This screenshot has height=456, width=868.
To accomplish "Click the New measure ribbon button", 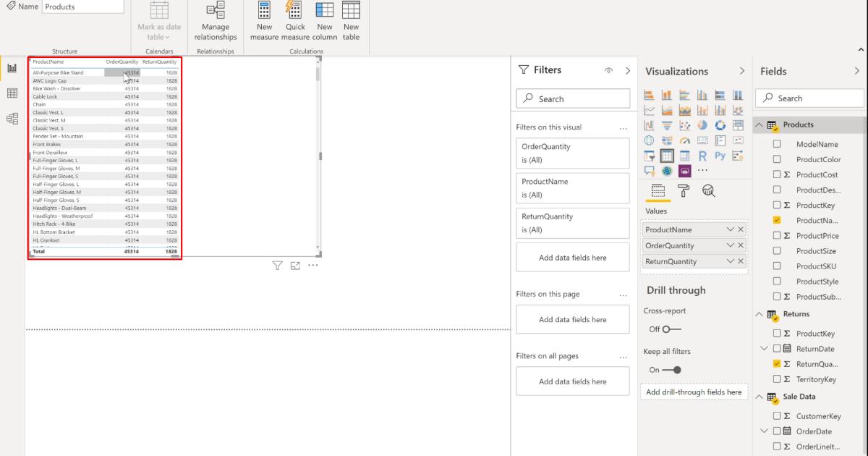I will click(x=264, y=20).
